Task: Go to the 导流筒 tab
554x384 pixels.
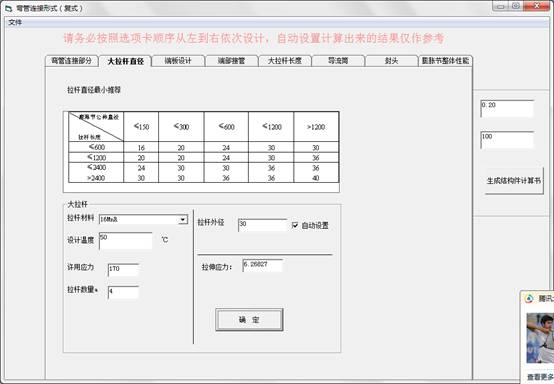Action: (338, 61)
